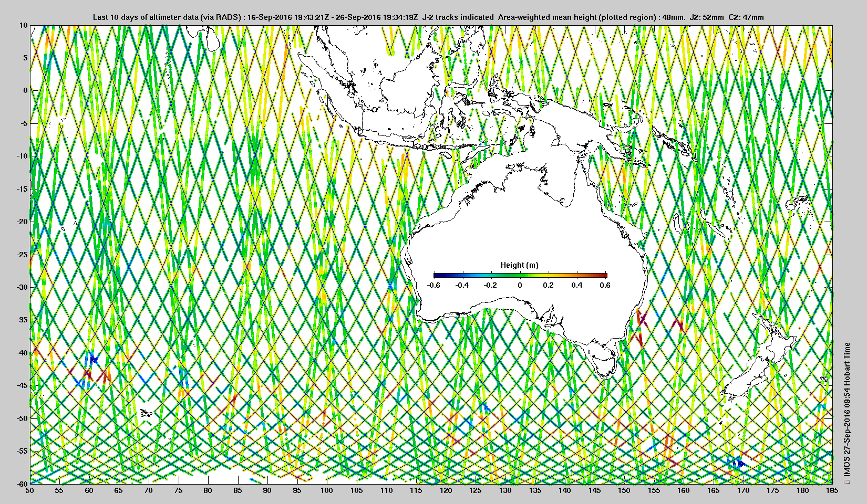Click the latitude axis label "-15"
Screen dimensions: 867x504
[22, 189]
